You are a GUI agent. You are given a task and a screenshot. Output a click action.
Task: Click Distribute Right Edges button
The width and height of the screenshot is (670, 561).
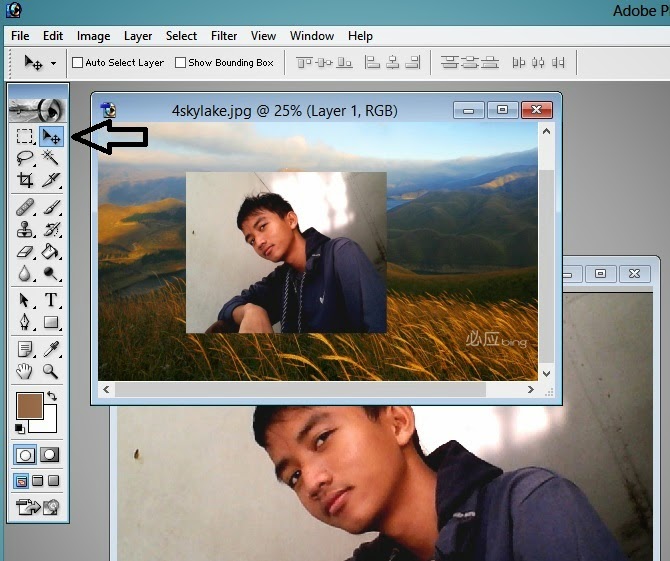click(558, 63)
